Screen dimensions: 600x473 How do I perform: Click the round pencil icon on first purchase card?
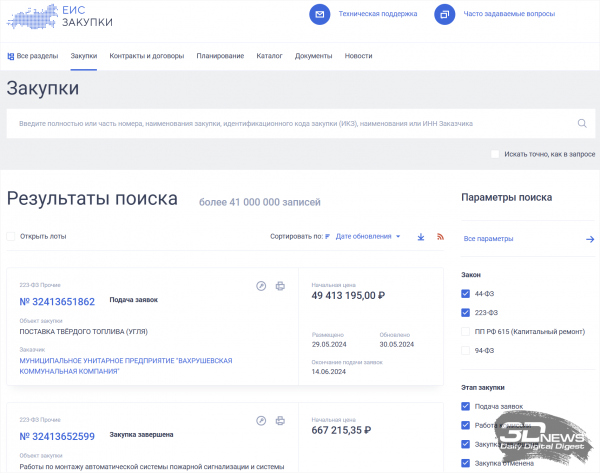pyautogui.click(x=261, y=286)
